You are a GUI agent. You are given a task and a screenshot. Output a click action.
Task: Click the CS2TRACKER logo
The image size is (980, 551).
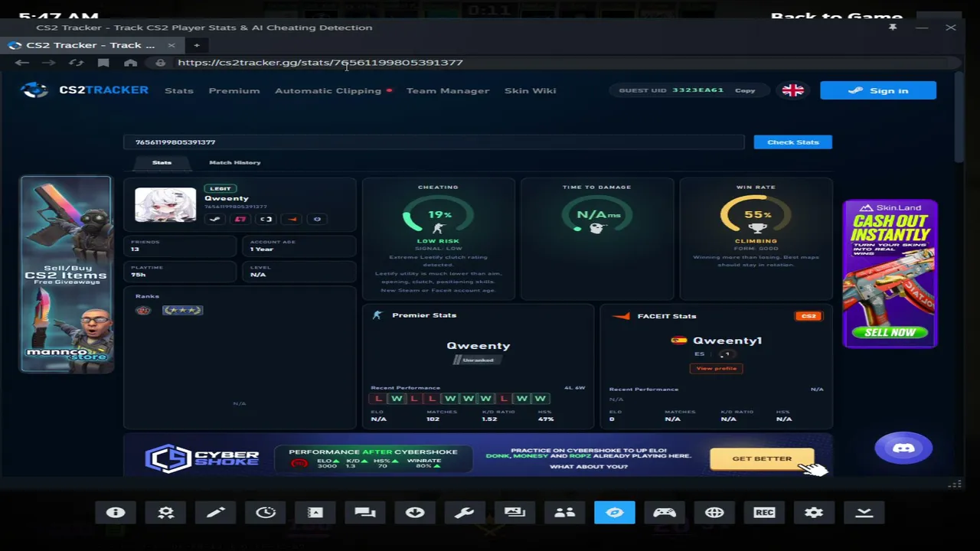85,90
